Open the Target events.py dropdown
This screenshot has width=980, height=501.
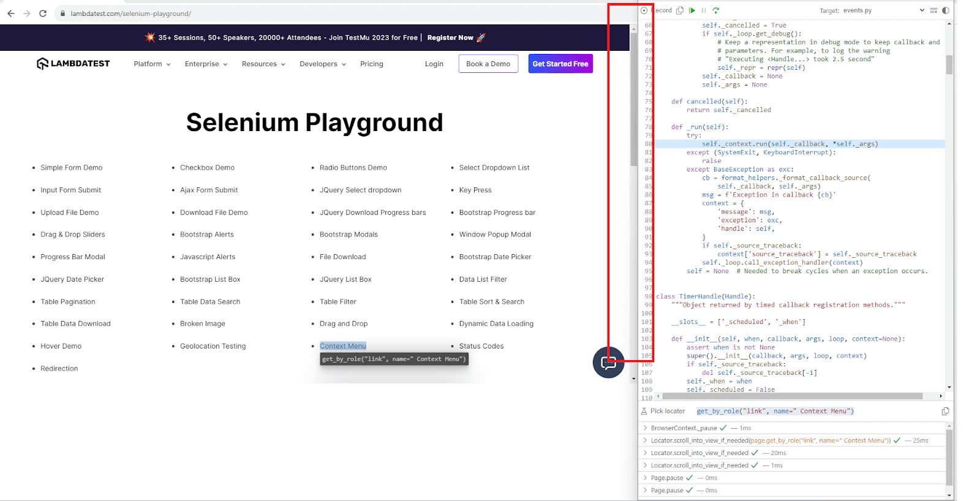[x=884, y=10]
